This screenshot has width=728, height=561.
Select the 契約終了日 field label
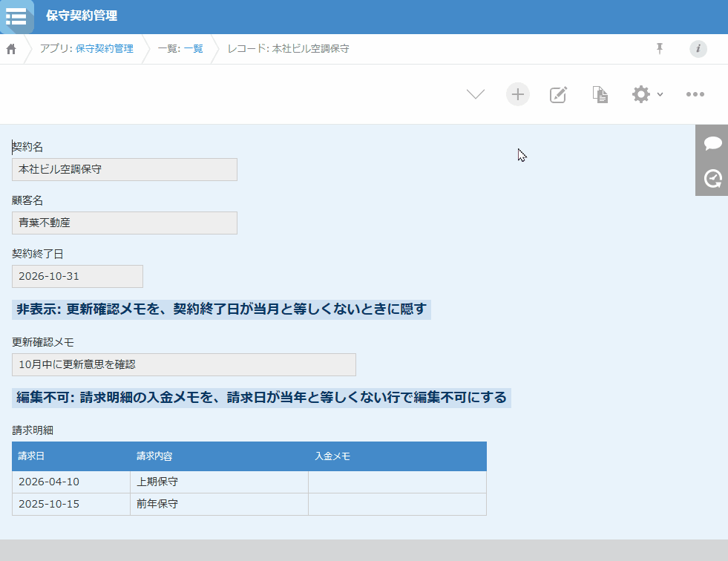click(x=38, y=254)
